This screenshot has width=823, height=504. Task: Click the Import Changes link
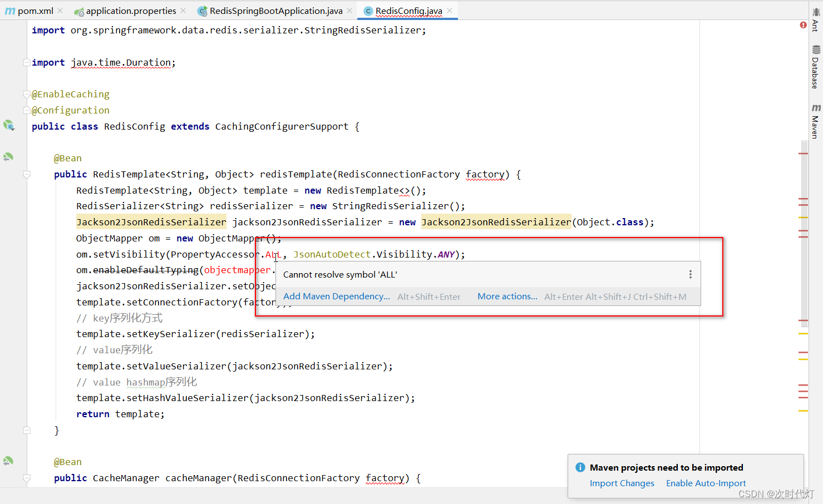click(x=622, y=483)
